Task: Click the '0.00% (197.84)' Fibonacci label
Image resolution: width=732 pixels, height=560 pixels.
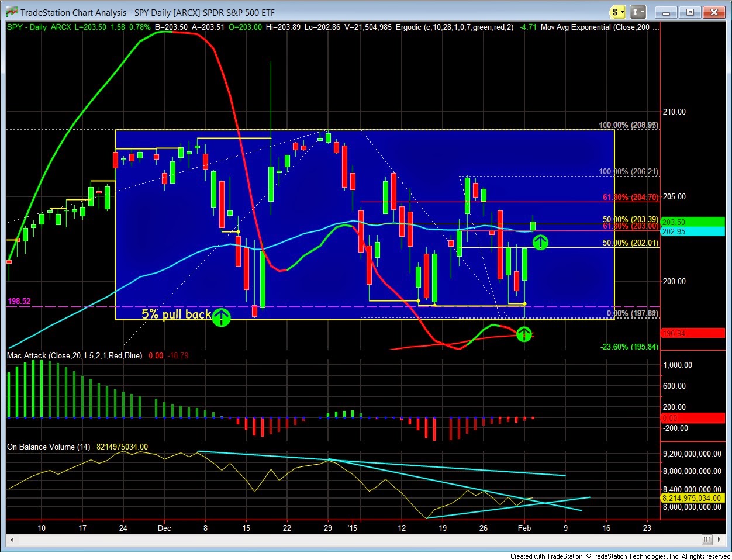Action: (632, 313)
